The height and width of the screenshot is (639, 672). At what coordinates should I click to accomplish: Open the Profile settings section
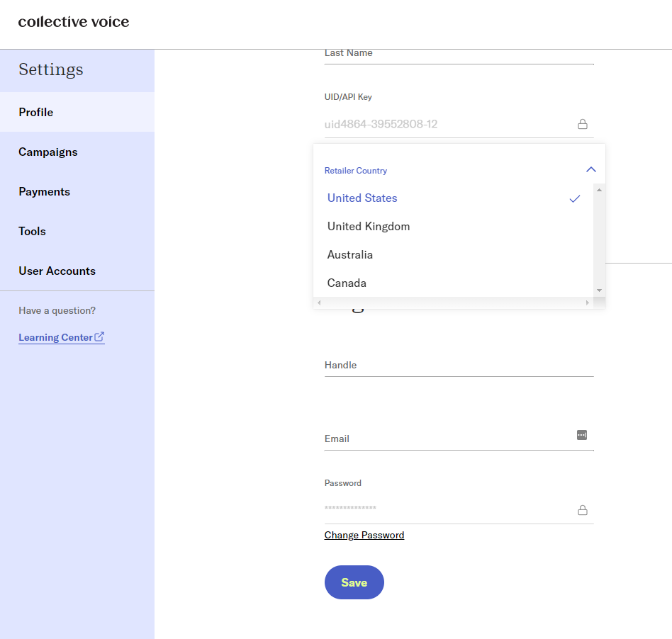(36, 112)
